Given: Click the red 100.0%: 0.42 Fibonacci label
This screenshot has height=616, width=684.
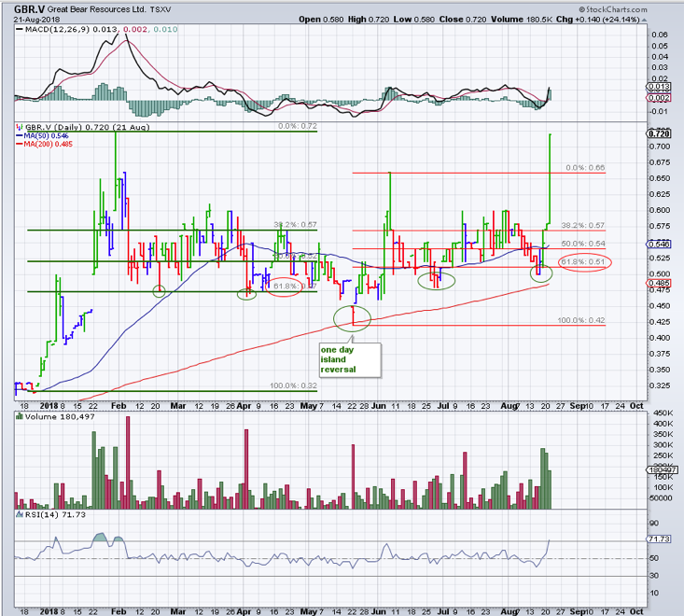Looking at the screenshot, I should (x=581, y=320).
